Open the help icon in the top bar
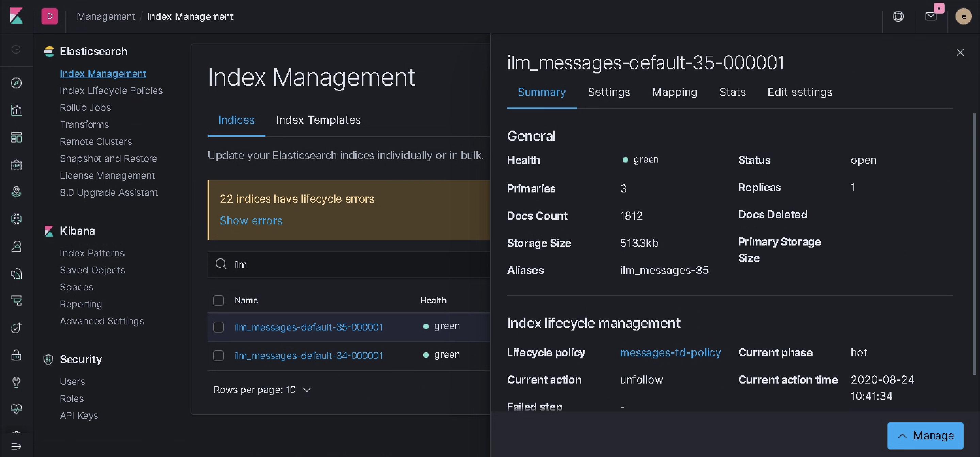The height and width of the screenshot is (457, 980). (x=898, y=16)
